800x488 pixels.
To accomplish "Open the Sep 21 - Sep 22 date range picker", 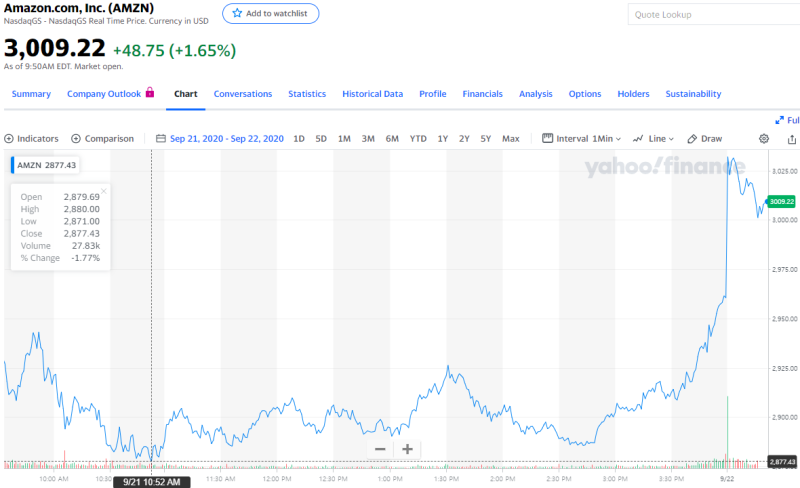I will pyautogui.click(x=227, y=139).
